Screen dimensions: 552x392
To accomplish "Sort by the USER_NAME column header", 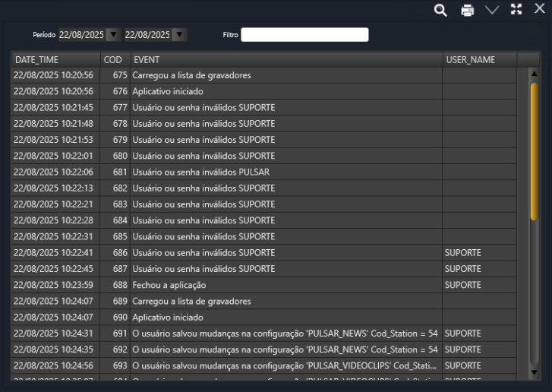I will pyautogui.click(x=480, y=59).
